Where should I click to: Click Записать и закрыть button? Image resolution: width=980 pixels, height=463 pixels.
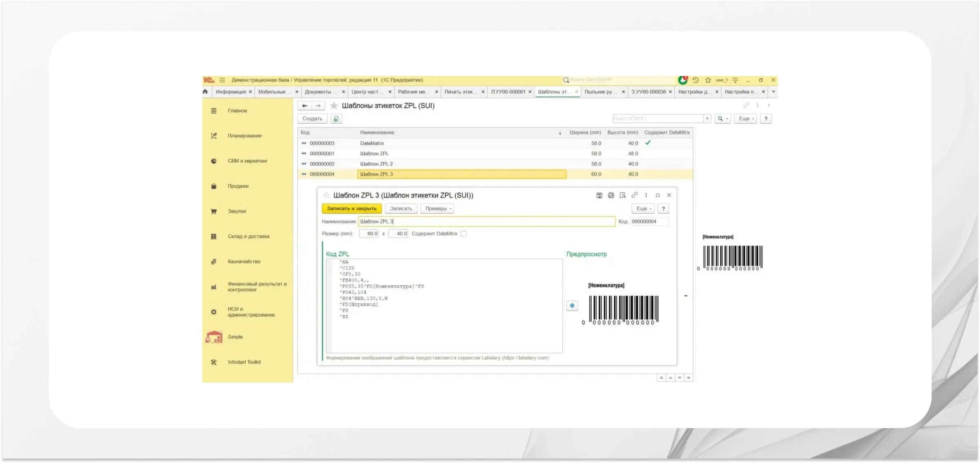pos(352,208)
